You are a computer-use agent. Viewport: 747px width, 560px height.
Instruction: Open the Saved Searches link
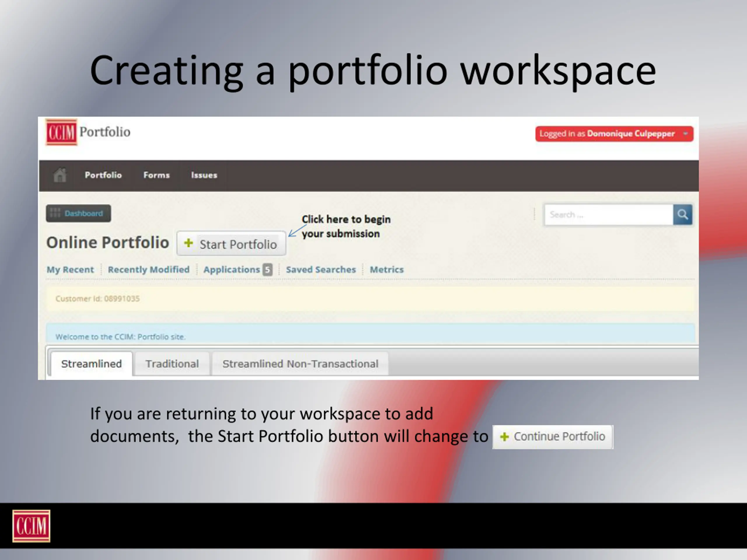point(321,270)
